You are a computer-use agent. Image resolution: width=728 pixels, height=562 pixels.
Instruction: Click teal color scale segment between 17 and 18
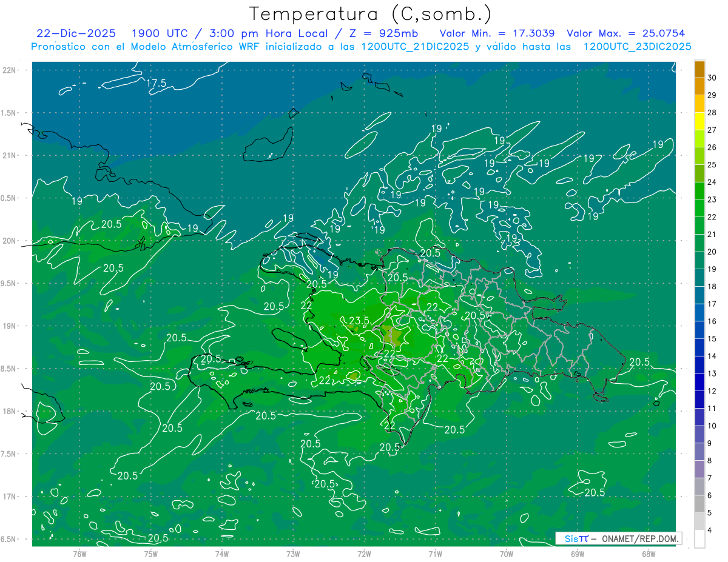point(699,295)
